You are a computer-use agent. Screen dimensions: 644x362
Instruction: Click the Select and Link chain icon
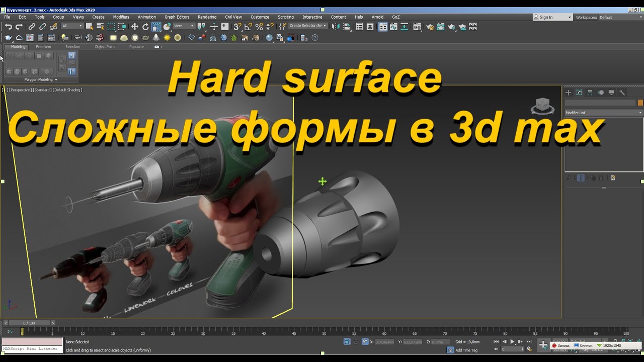pos(32,27)
